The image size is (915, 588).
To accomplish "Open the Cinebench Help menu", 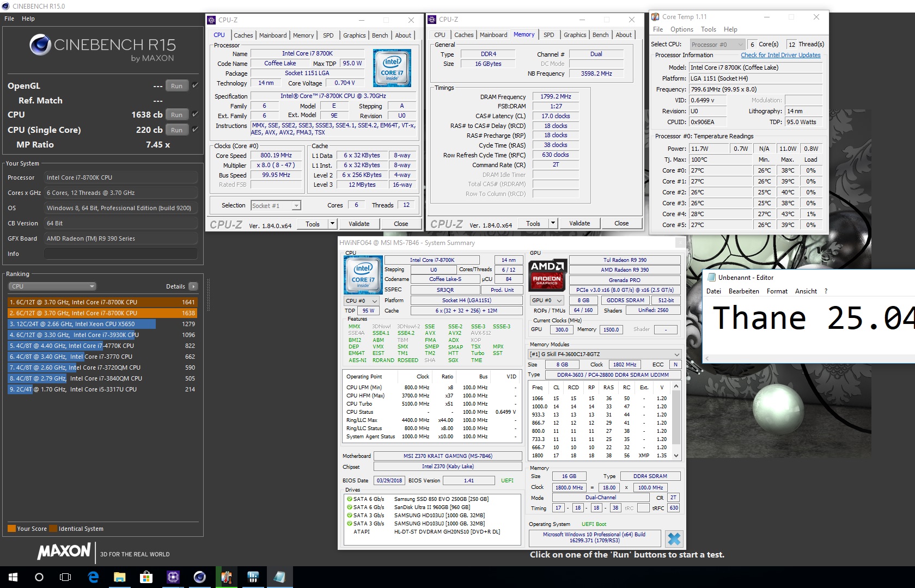I will (28, 19).
